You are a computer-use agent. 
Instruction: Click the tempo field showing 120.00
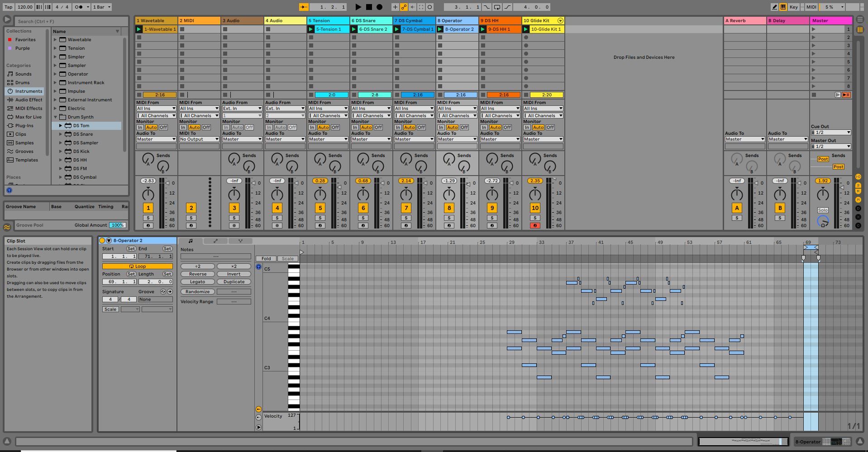click(x=25, y=7)
